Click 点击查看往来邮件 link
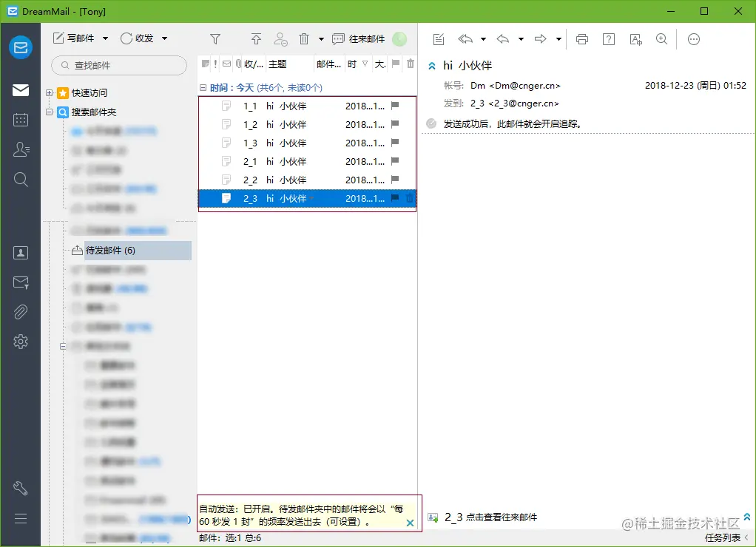756x547 pixels. click(502, 517)
